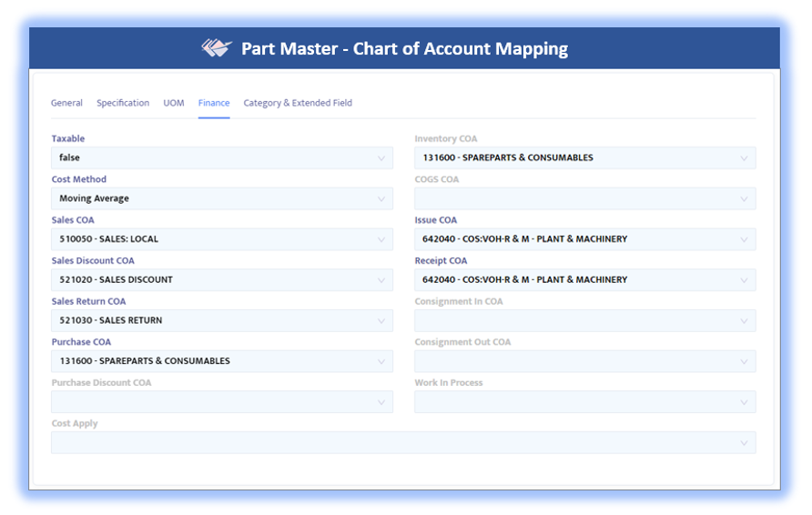The height and width of the screenshot is (515, 812).
Task: Click the Finance tab
Action: tap(214, 103)
